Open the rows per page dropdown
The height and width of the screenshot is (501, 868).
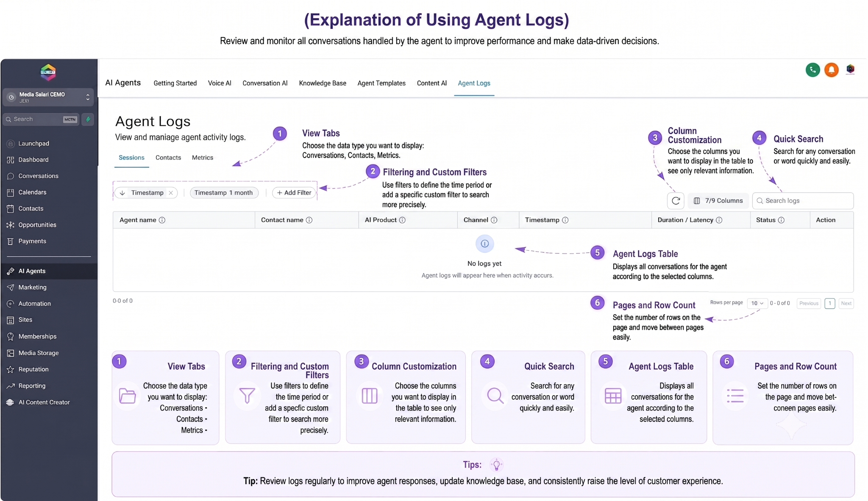tap(757, 303)
